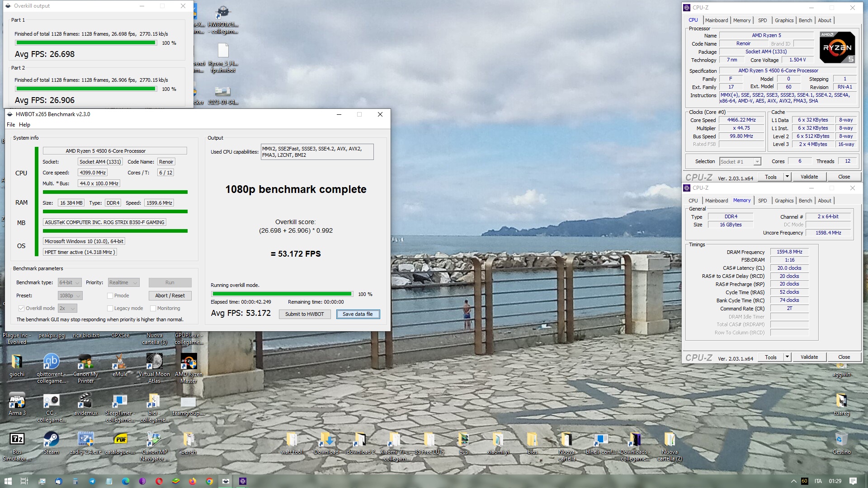Open the tuareg desktop icon
868x488 pixels.
coord(841,404)
